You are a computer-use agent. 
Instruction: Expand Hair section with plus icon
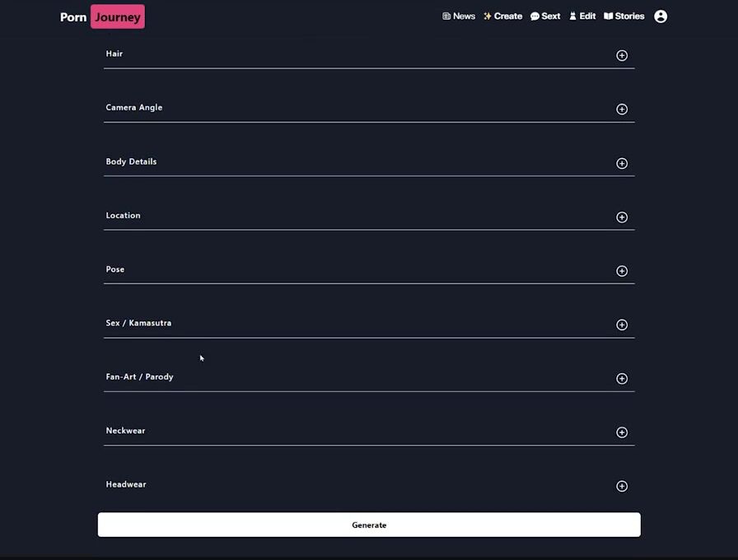622,55
